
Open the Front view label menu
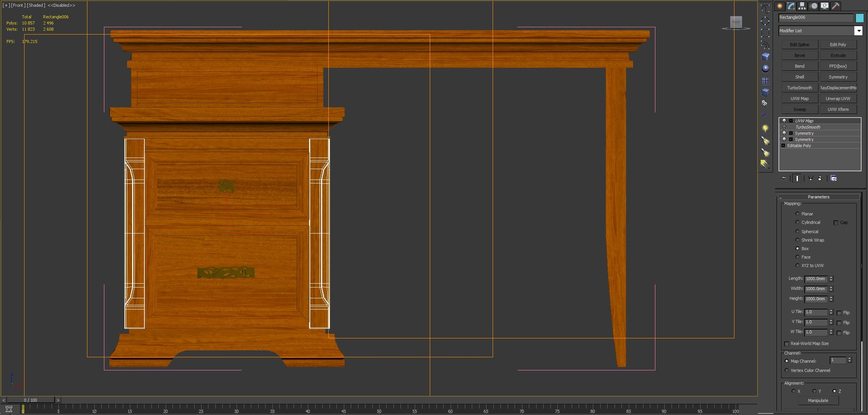pos(18,5)
